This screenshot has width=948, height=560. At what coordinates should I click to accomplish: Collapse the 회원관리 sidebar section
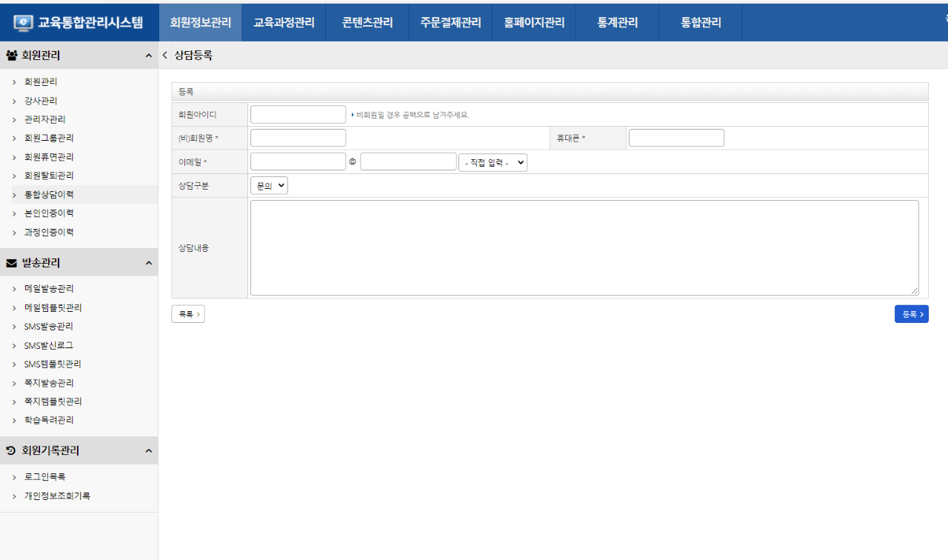coord(148,56)
